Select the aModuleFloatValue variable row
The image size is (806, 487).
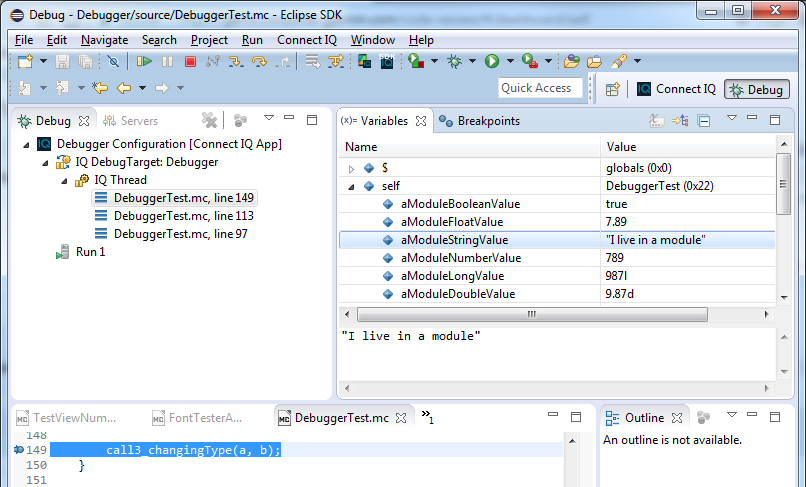click(557, 222)
